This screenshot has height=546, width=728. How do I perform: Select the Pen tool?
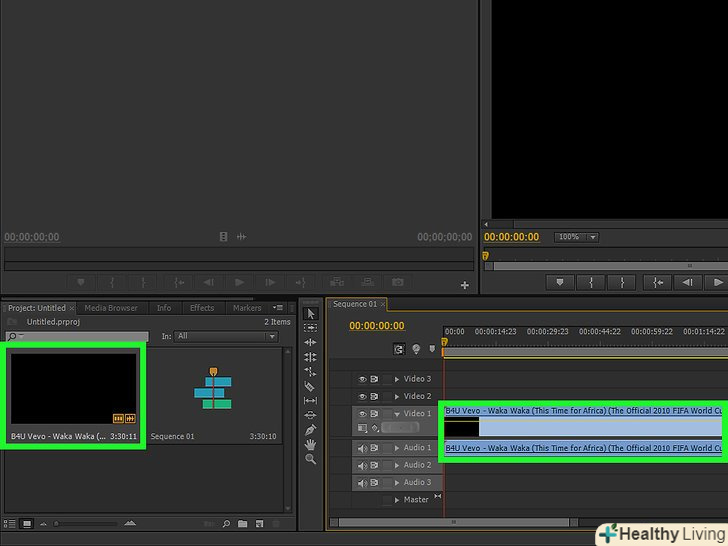pos(310,430)
